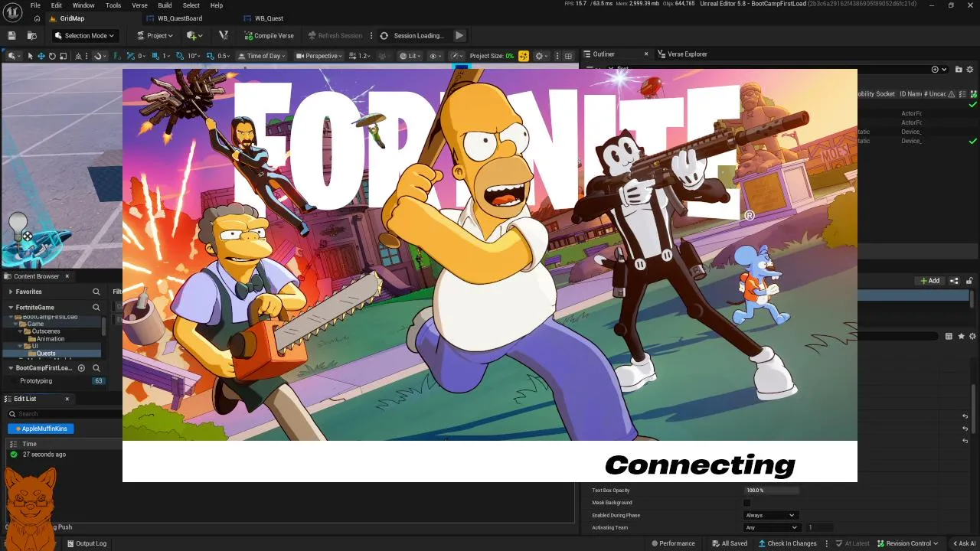Expand the Favorites section

[11, 292]
